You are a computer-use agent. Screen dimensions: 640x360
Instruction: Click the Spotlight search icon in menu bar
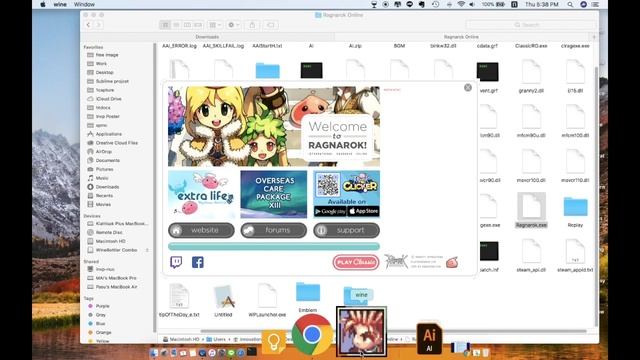click(570, 4)
